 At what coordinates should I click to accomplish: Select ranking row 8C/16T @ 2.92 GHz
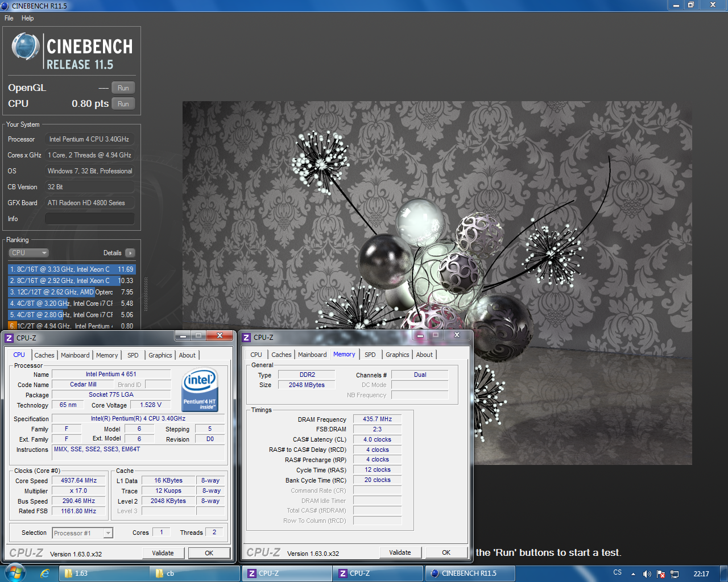[72, 281]
